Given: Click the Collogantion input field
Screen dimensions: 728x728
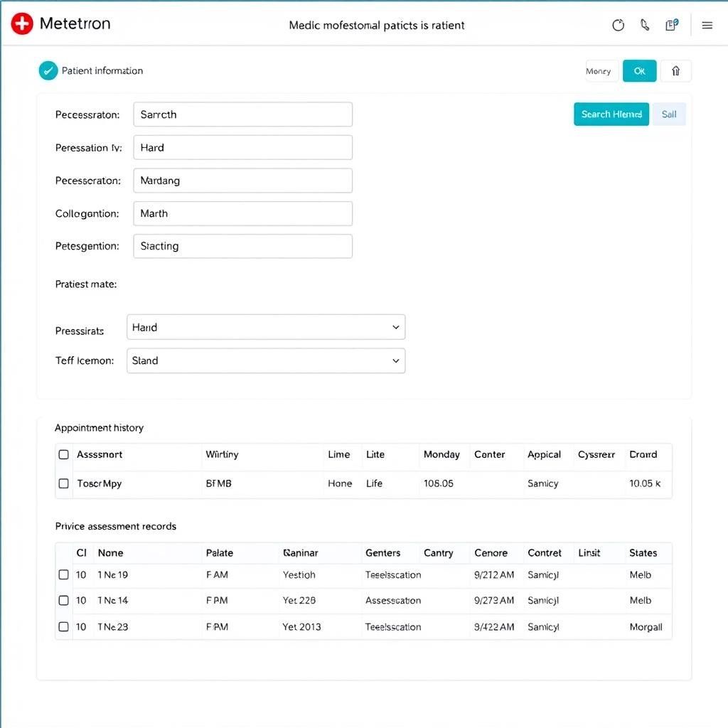Looking at the screenshot, I should [x=242, y=213].
